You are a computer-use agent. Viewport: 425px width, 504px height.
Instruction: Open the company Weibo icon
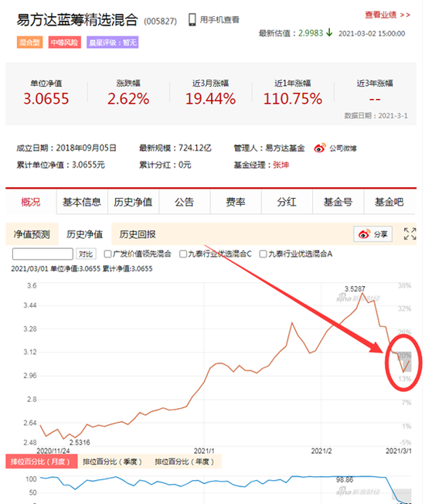coord(320,148)
